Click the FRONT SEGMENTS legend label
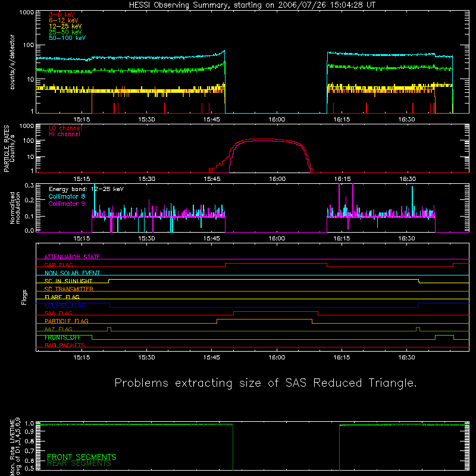Image resolution: width=476 pixels, height=476 pixels. (x=82, y=457)
